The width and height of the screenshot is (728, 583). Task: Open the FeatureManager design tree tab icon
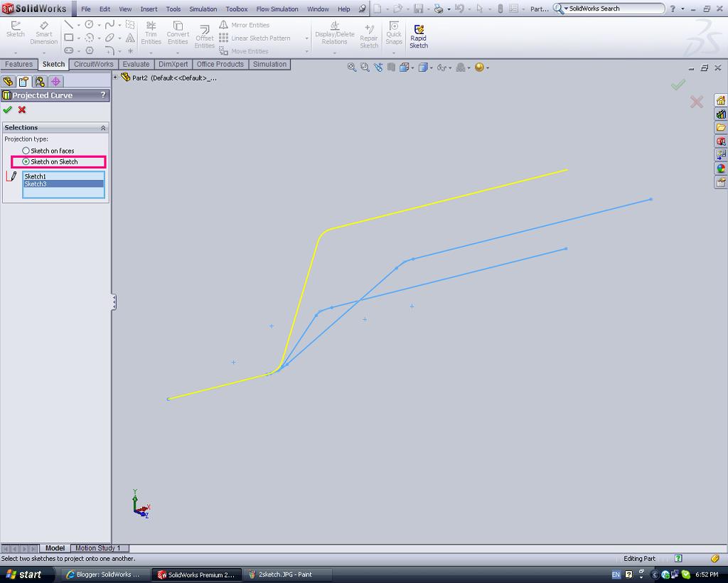(8, 81)
